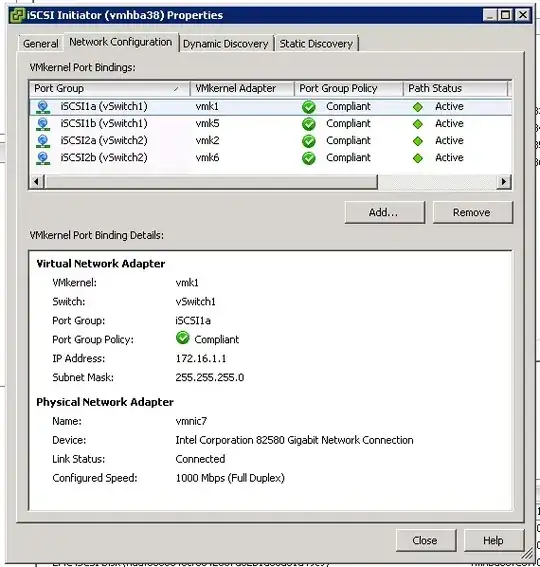Sort by the Path Status column header
The height and width of the screenshot is (567, 540).
455,88
